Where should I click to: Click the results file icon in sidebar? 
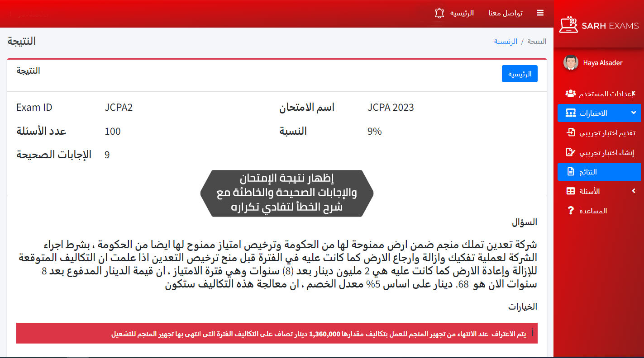571,172
